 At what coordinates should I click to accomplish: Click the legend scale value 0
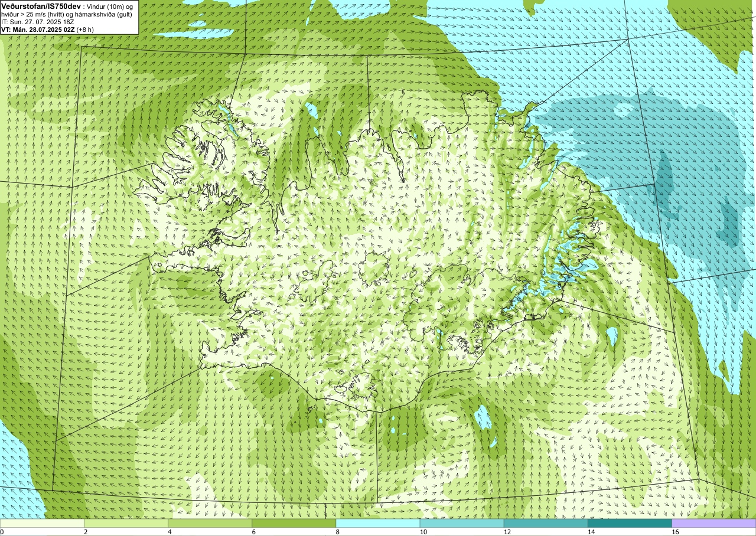(2, 532)
